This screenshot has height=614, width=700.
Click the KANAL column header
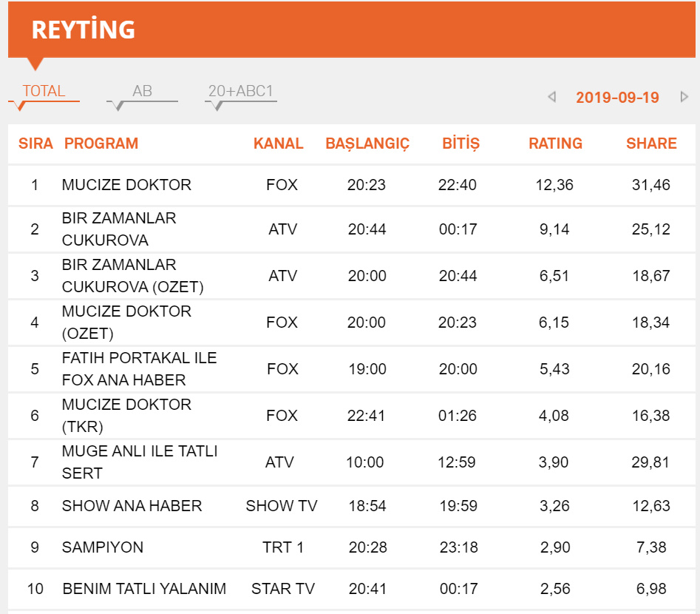(x=278, y=144)
